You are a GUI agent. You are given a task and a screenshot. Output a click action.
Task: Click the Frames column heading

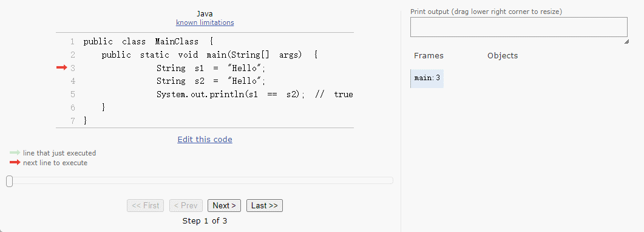pyautogui.click(x=429, y=55)
